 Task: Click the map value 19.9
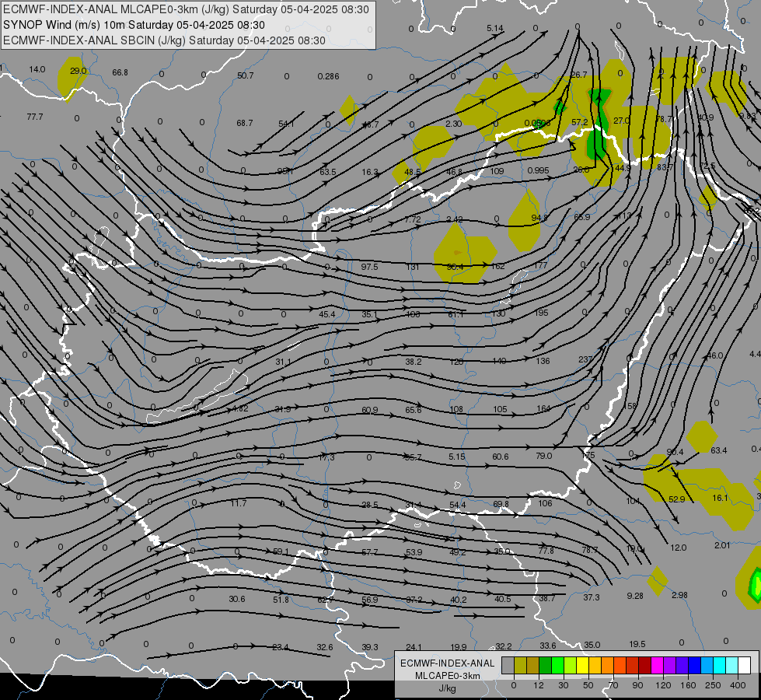(x=459, y=647)
